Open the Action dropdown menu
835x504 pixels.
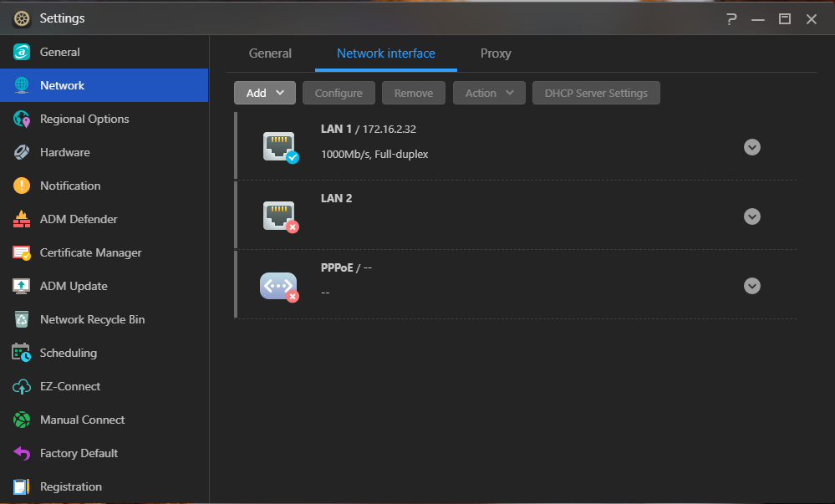coord(489,93)
